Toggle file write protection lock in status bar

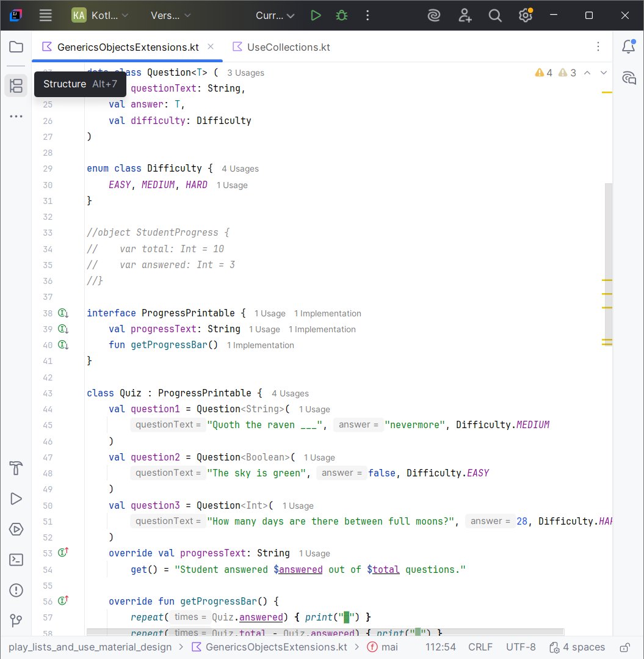[x=625, y=647]
